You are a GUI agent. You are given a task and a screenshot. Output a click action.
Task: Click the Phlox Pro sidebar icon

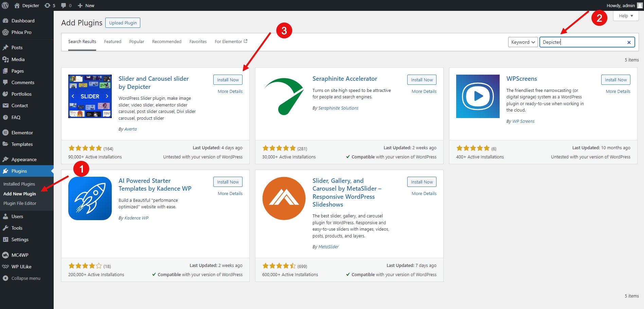click(5, 32)
